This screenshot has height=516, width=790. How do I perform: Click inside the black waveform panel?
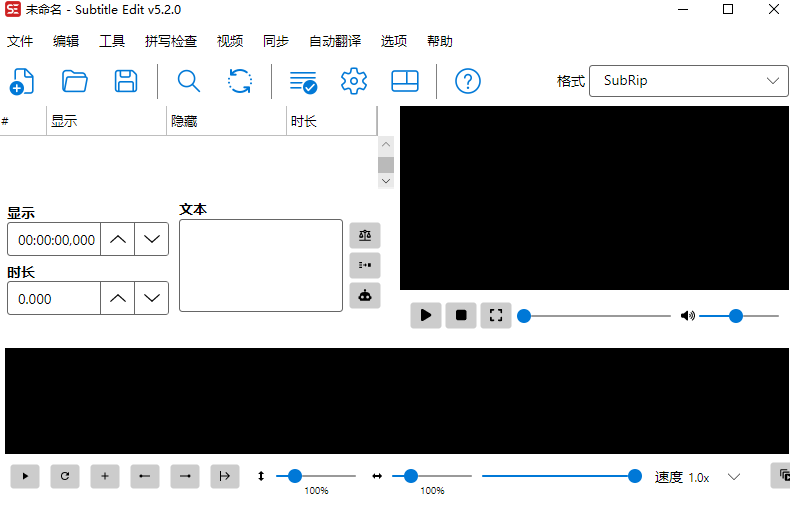[x=397, y=401]
